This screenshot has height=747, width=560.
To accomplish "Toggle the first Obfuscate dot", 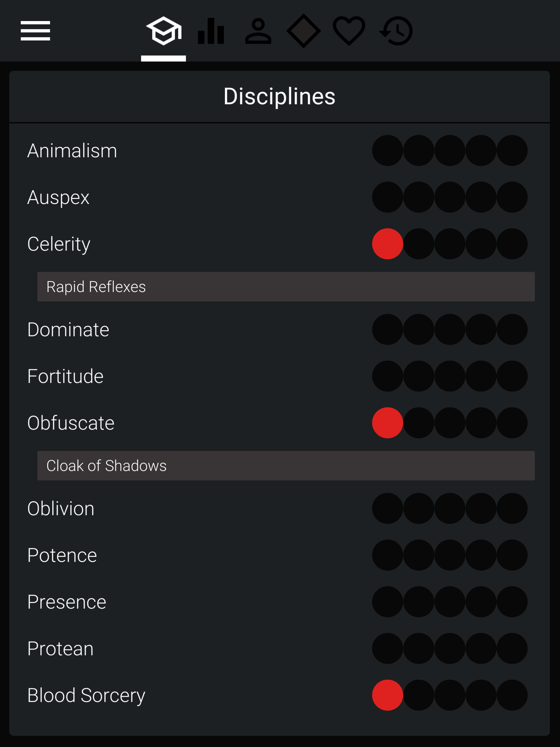I will coord(387,423).
